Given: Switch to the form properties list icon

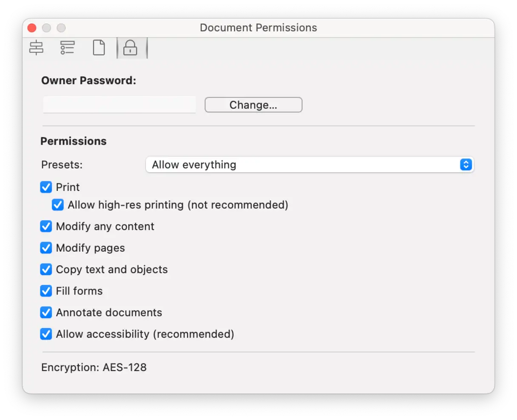Looking at the screenshot, I should point(67,48).
